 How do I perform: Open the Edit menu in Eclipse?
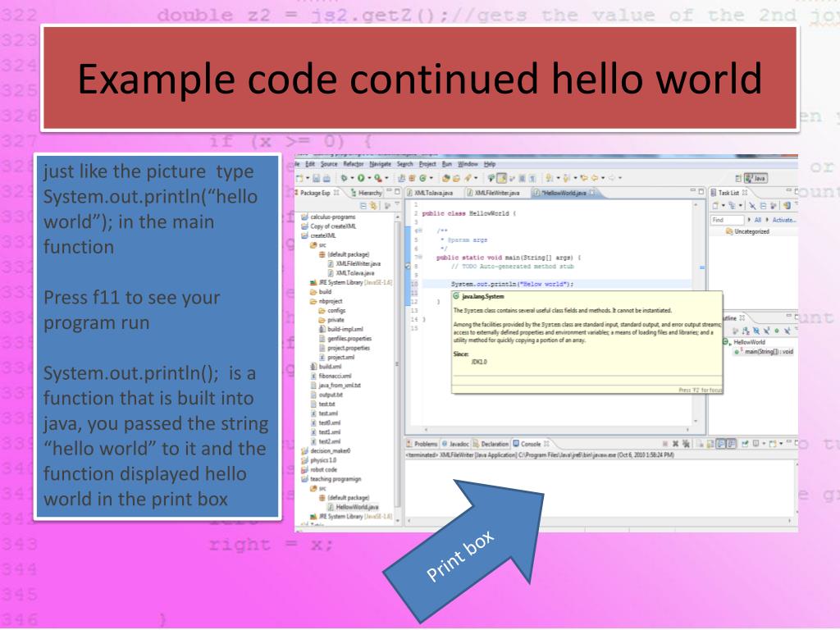310,164
